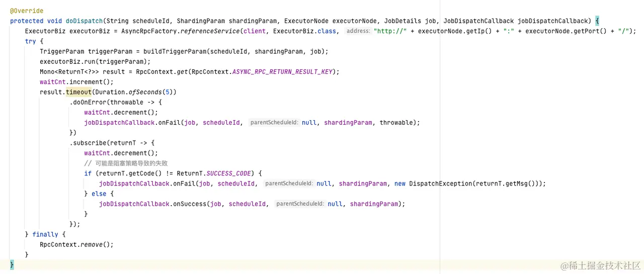Image resolution: width=644 pixels, height=274 pixels.
Task: Click the buildTriggerParam method call
Action: point(175,51)
